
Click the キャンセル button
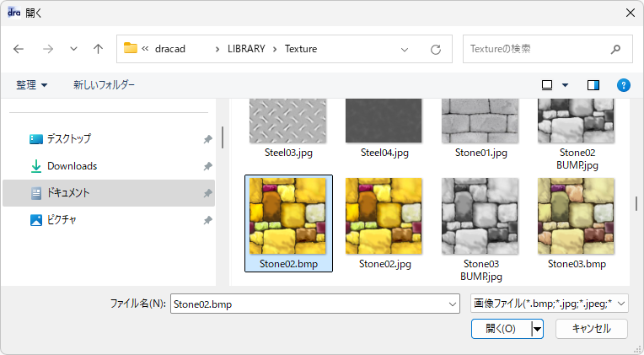[592, 329]
